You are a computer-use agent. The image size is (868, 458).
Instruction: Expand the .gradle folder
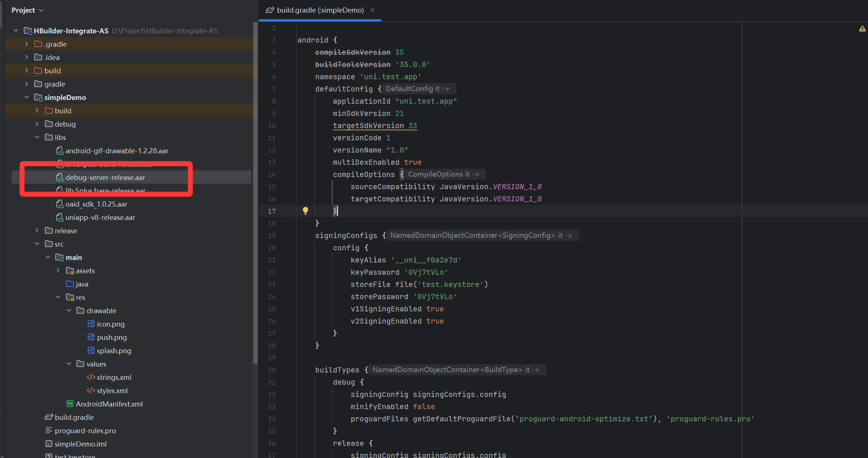(26, 44)
